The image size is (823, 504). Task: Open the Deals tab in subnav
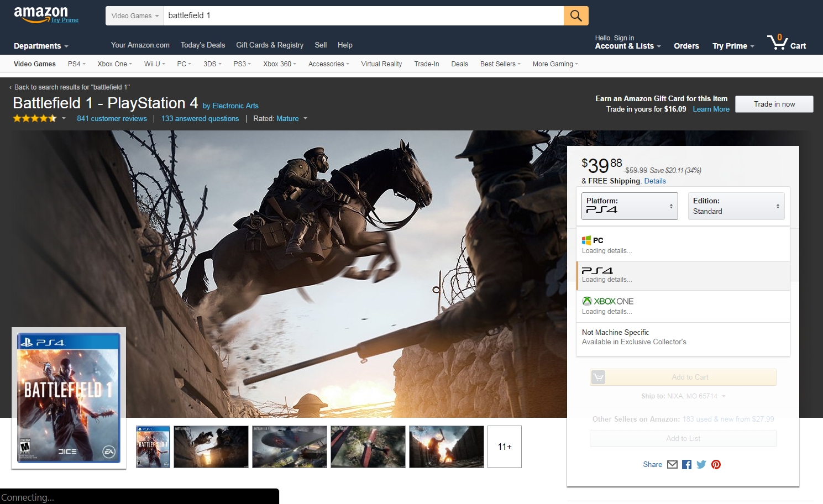pos(459,64)
